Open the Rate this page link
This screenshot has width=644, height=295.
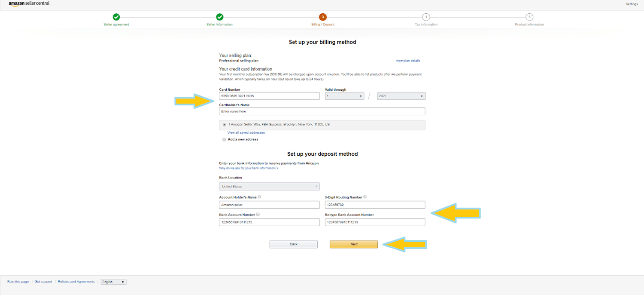tap(18, 282)
